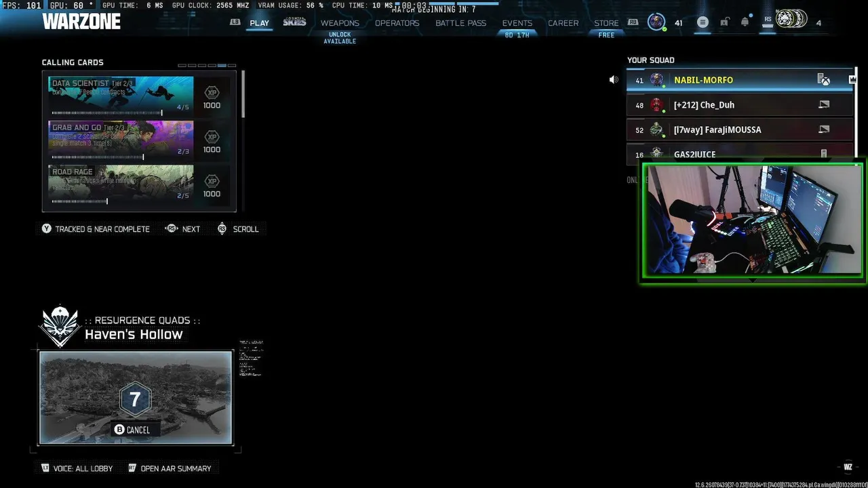
Task: Click the XP 1000 reward for Data Scientist
Action: [x=212, y=98]
